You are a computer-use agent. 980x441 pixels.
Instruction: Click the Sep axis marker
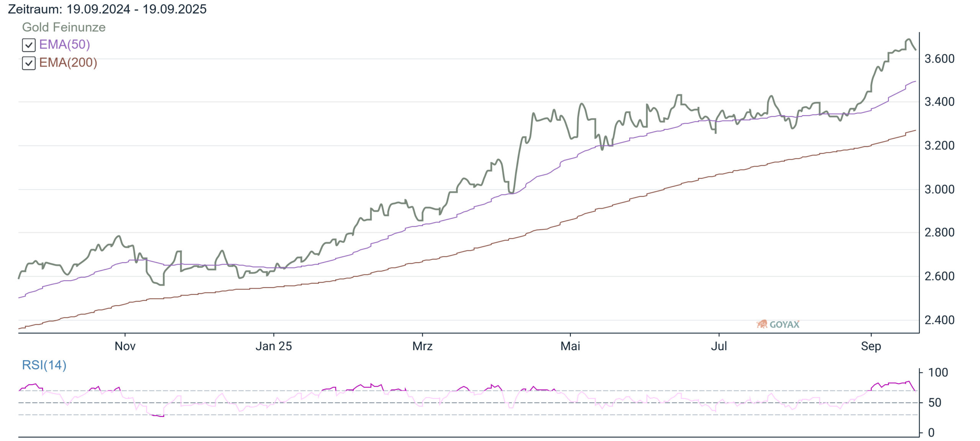(x=871, y=346)
